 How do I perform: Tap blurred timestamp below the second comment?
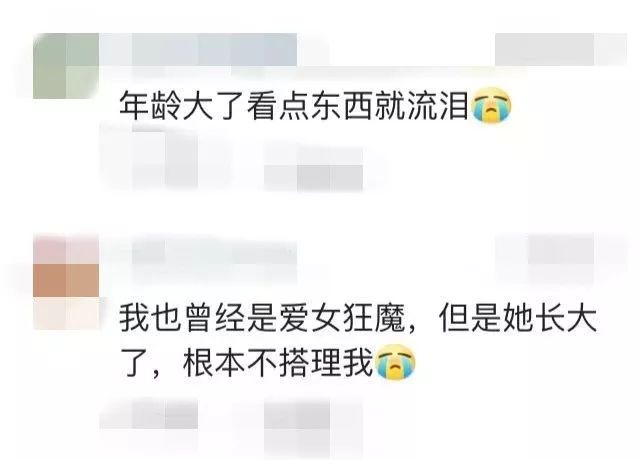click(149, 414)
